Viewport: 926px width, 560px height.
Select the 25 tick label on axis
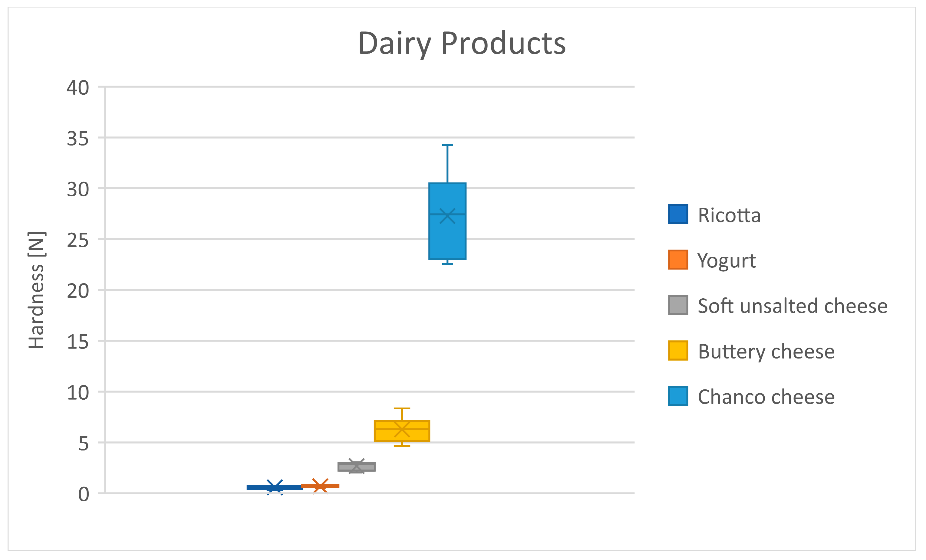pyautogui.click(x=78, y=241)
